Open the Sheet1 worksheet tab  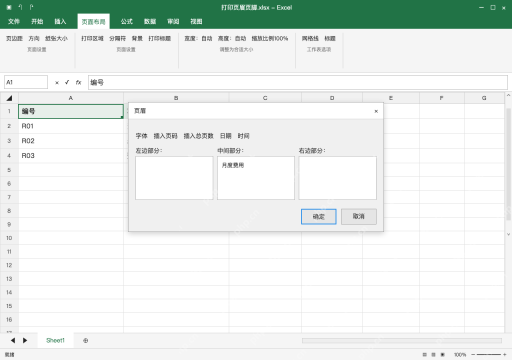click(x=55, y=340)
